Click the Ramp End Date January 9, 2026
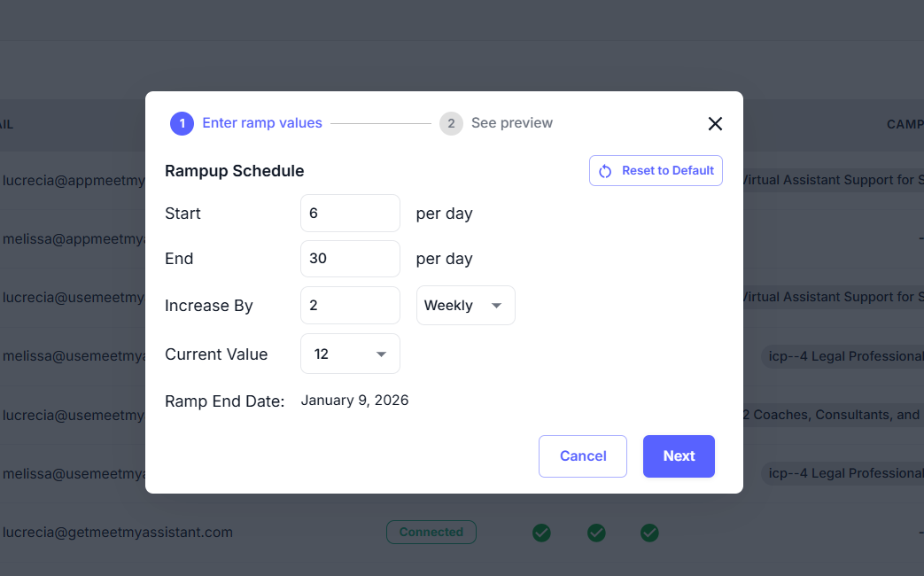Viewport: 924px width, 576px height. point(354,401)
